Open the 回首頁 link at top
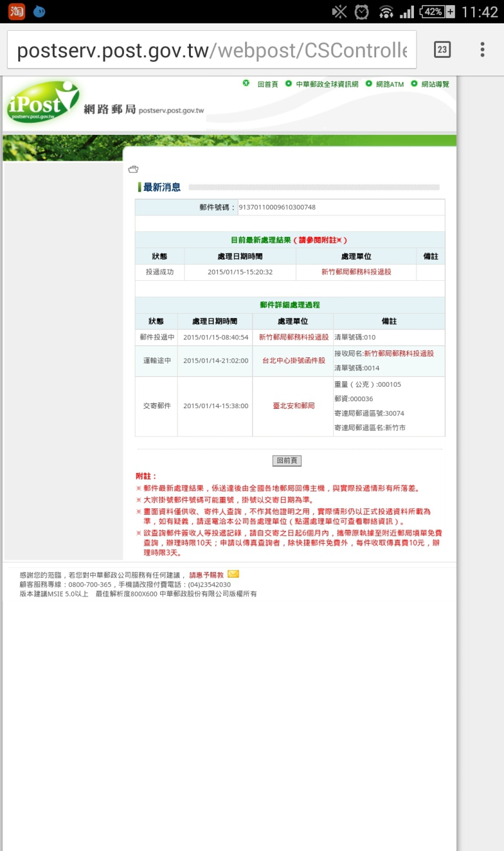The width and height of the screenshot is (504, 851). point(267,84)
